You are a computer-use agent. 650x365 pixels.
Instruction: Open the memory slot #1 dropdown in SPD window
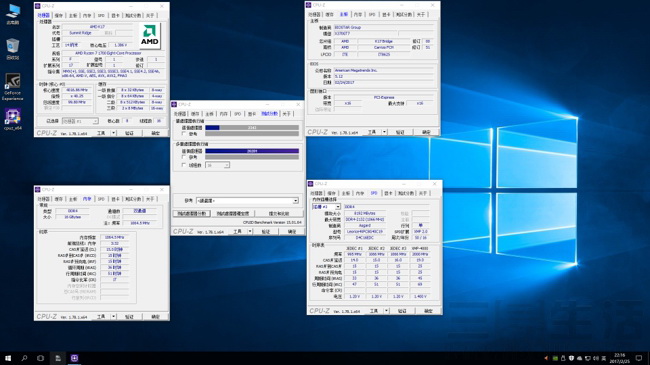point(326,207)
